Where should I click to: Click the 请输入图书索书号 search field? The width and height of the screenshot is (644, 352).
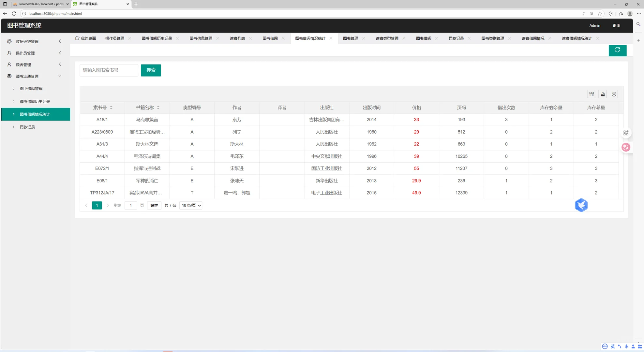pyautogui.click(x=109, y=70)
